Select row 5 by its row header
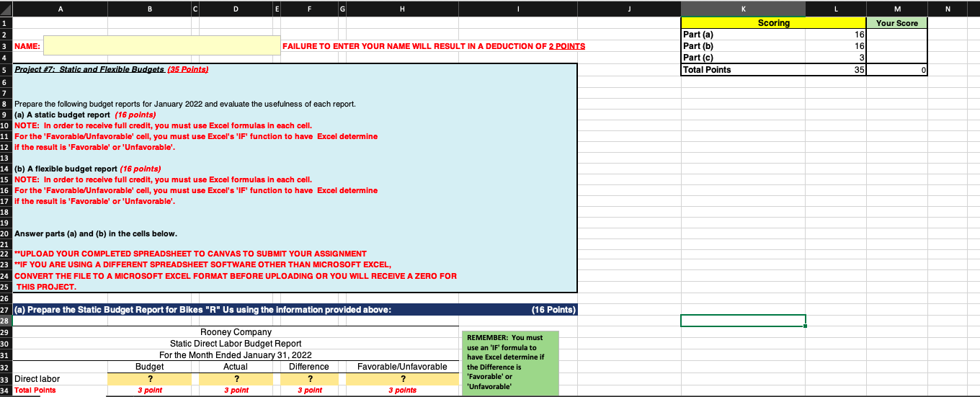The image size is (980, 397). tap(6, 70)
